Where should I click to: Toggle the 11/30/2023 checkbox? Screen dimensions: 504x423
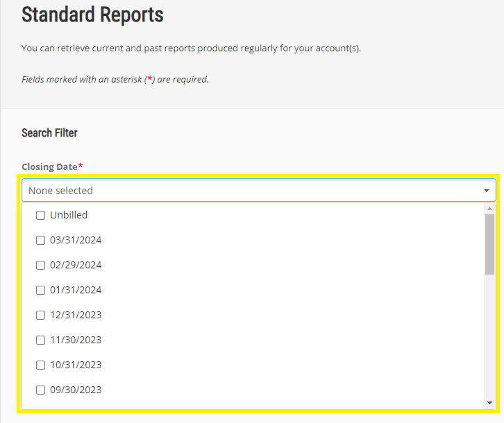(40, 340)
